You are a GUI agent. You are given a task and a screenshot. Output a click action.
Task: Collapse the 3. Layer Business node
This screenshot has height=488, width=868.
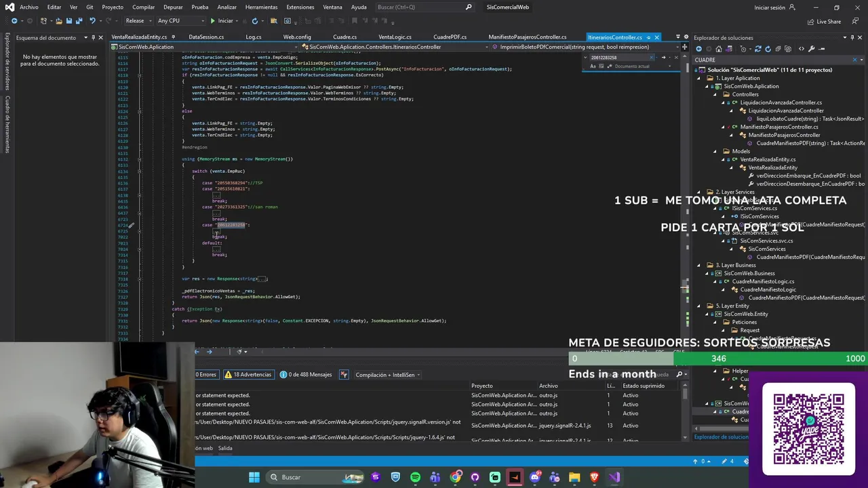[x=698, y=265]
